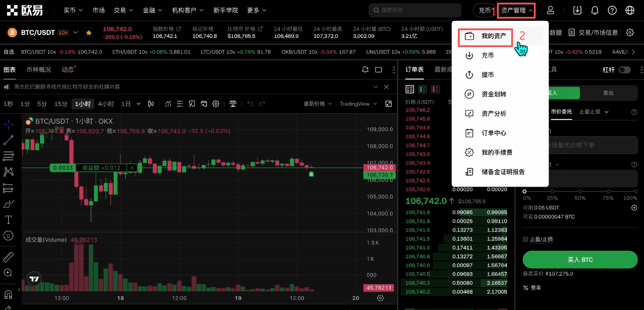This screenshot has height=310, width=644.
Task: Click the download app icon
Action: 577,10
